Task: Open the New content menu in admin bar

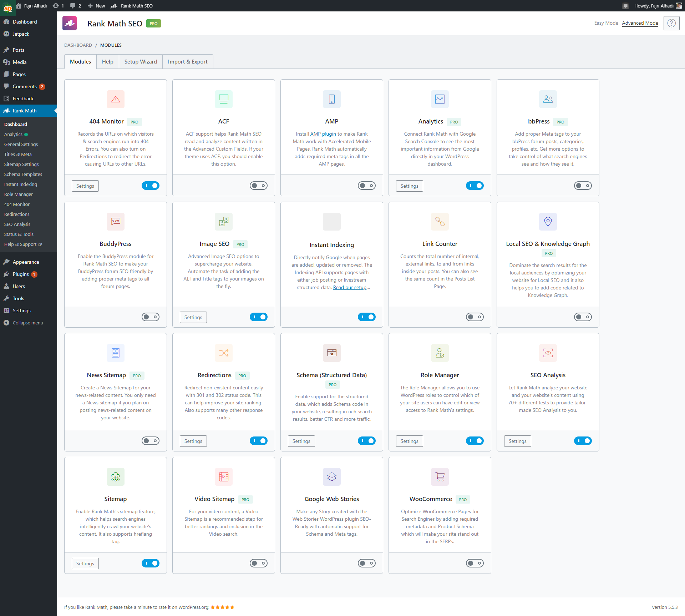Action: point(96,6)
